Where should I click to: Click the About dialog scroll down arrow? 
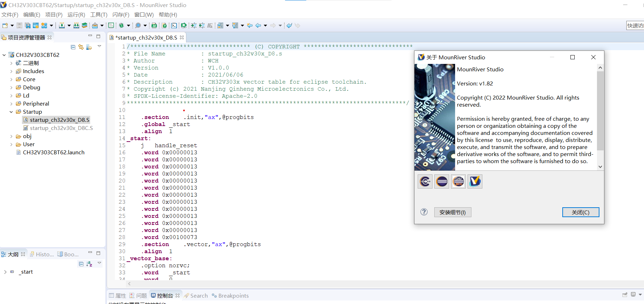[600, 167]
